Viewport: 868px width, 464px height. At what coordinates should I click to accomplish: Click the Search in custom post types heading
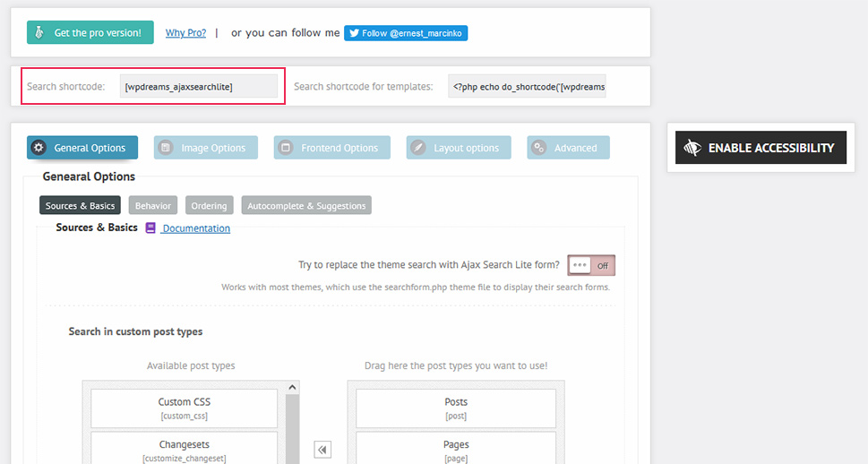pos(135,331)
